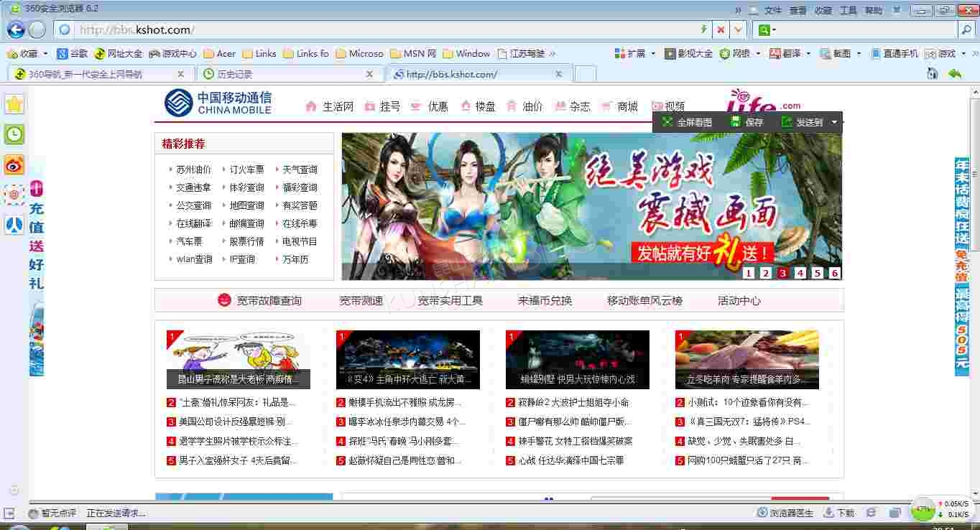This screenshot has height=530, width=980.
Task: Open 直通手机 toolbar button
Action: (x=895, y=53)
